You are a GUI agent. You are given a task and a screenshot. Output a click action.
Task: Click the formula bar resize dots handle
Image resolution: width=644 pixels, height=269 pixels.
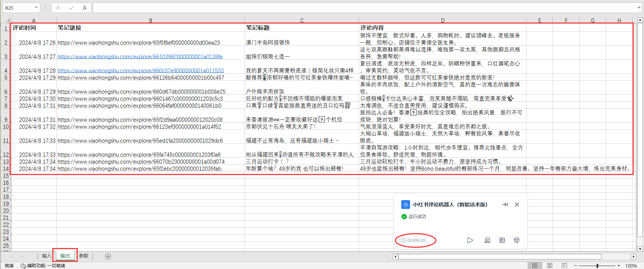click(46, 8)
